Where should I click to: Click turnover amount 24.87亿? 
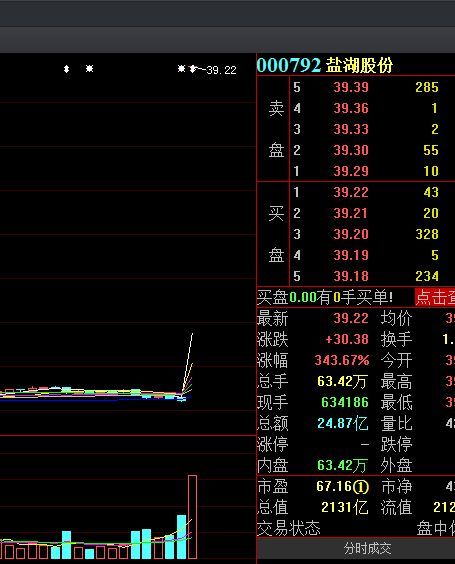click(343, 423)
